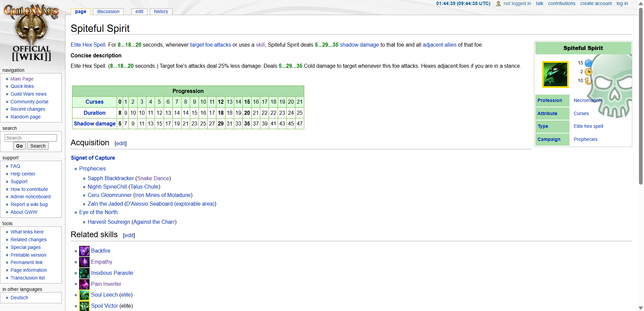
Task: Open the Pain Inverter skill icon
Action: click(84, 284)
